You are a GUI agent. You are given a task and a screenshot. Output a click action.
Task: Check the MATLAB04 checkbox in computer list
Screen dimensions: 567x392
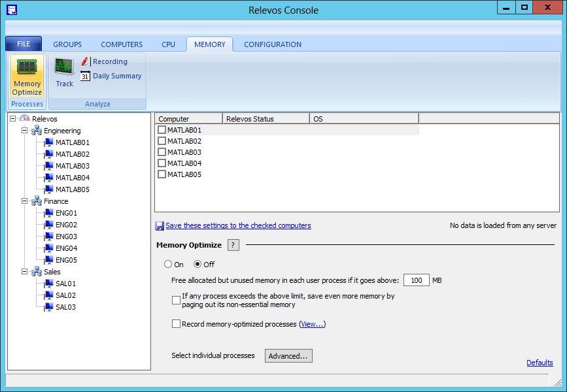pos(162,163)
